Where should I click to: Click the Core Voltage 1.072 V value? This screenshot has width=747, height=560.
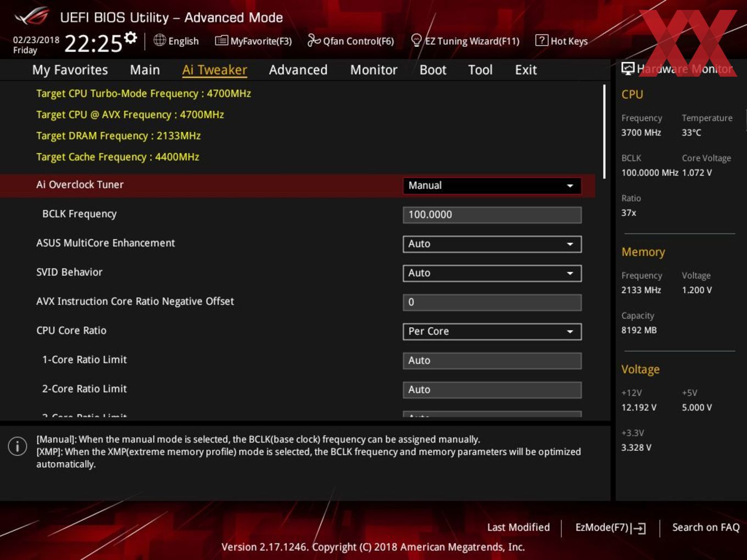[x=696, y=172]
